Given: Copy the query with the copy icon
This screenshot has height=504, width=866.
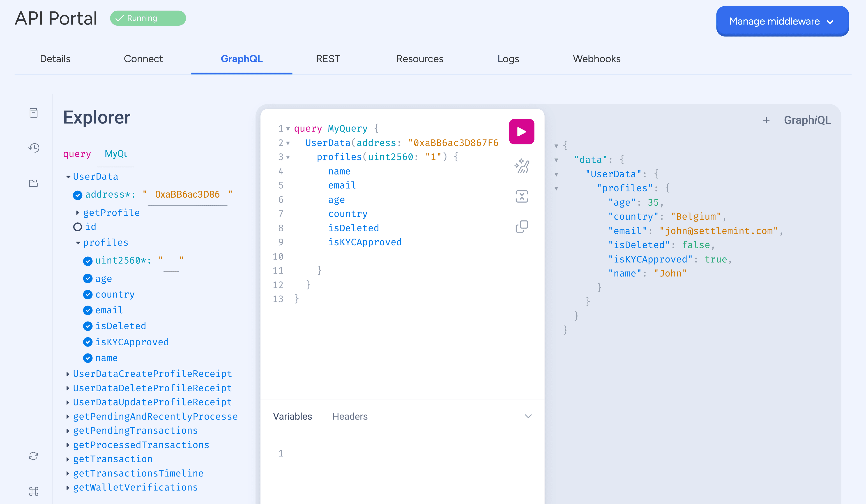Looking at the screenshot, I should click(x=522, y=226).
